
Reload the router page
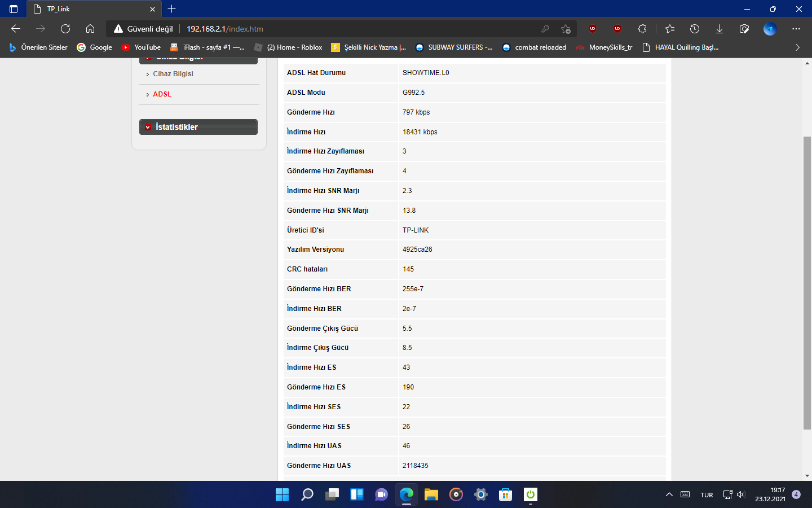point(65,29)
